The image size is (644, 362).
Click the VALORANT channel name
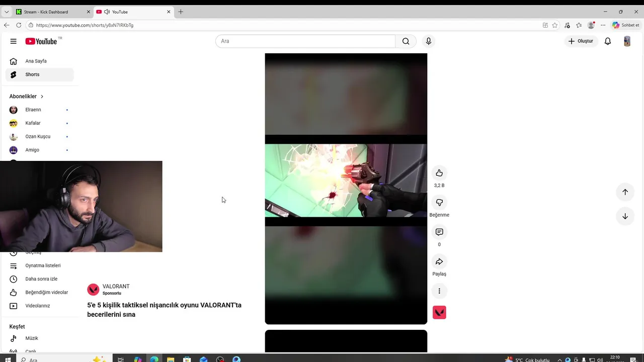[116, 287]
